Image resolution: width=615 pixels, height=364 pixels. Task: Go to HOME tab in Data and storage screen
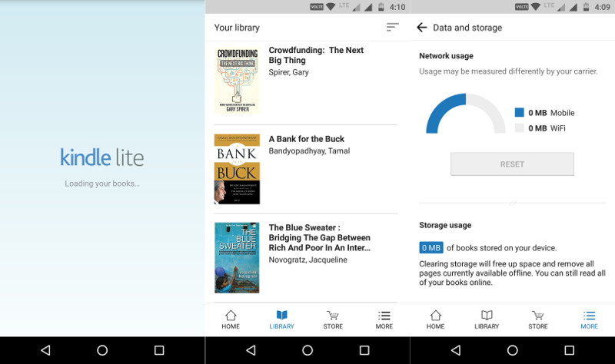point(435,319)
